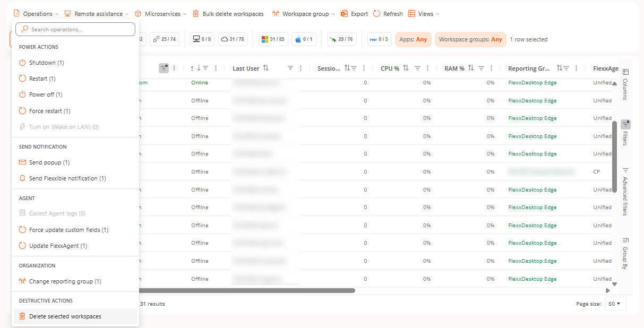The image size is (644, 328).
Task: Toggle the 29 / 76 filter chip
Action: tap(341, 39)
